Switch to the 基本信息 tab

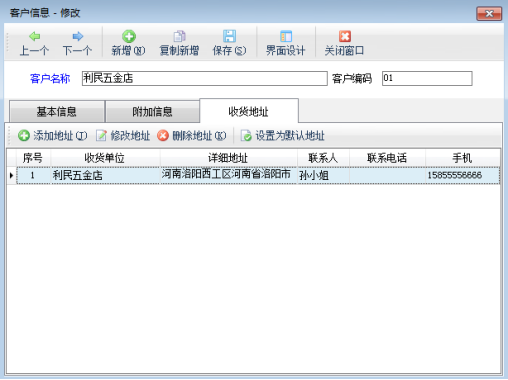click(x=57, y=111)
